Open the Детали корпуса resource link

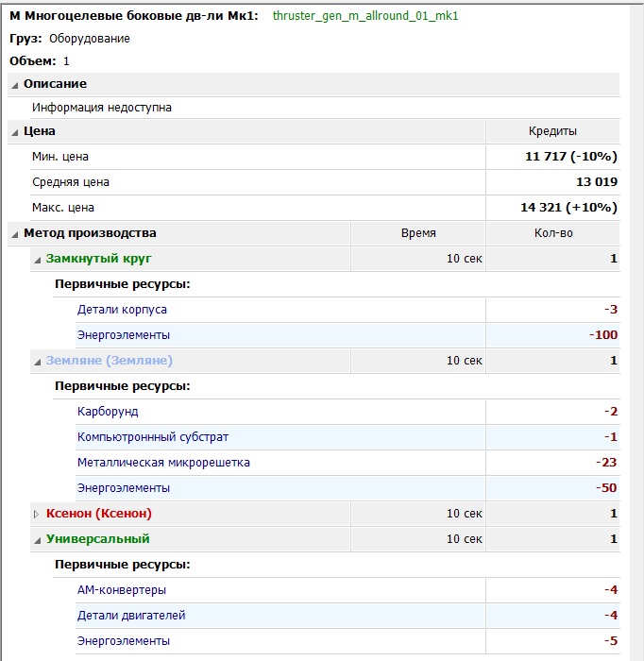[123, 310]
